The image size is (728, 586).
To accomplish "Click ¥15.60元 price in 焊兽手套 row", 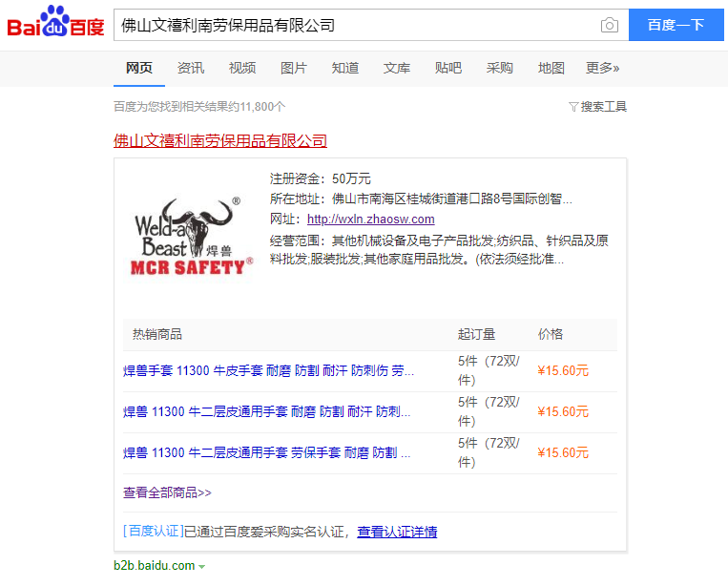I will pos(563,371).
